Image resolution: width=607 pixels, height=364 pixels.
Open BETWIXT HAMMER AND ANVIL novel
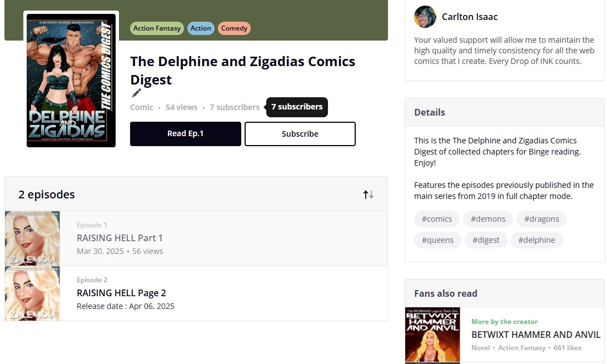point(535,335)
